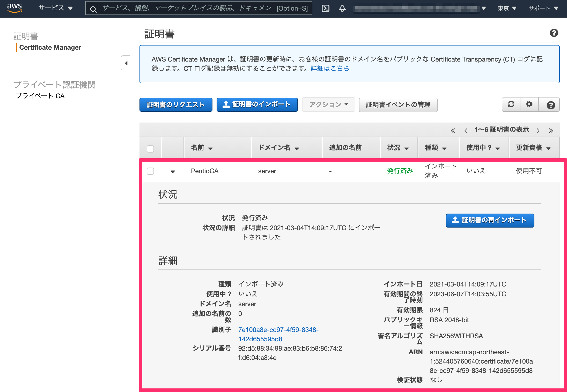The image size is (567, 392).
Task: Click the search magnifier icon
Action: pos(93,9)
